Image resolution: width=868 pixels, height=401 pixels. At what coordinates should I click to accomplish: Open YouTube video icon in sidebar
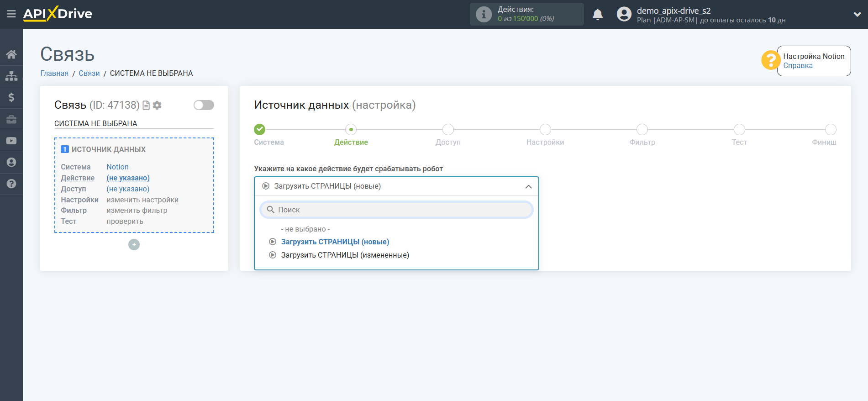tap(11, 141)
